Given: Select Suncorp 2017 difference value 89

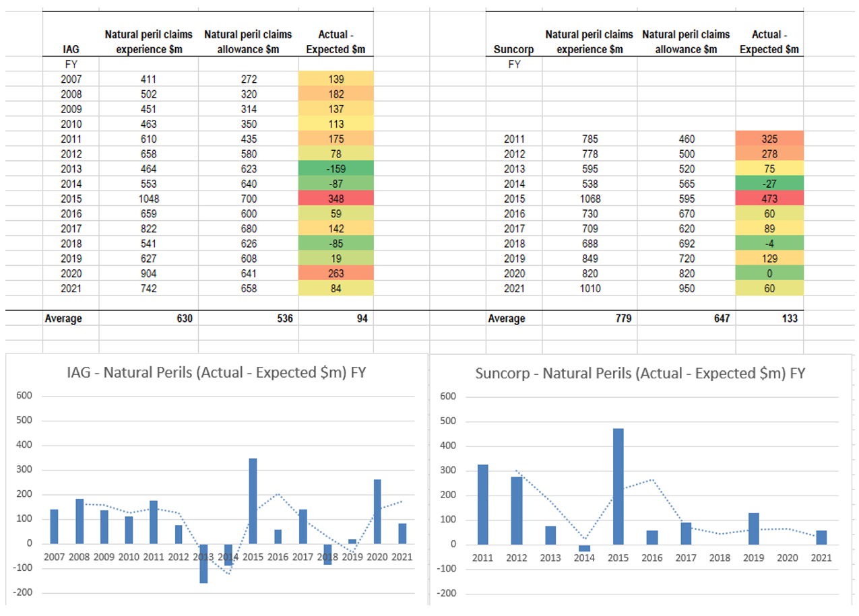Looking at the screenshot, I should [x=769, y=228].
